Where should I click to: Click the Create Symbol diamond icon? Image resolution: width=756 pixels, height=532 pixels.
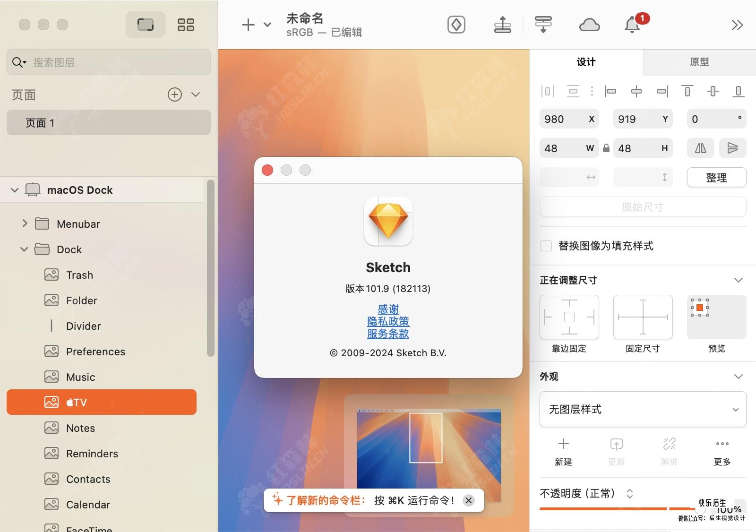click(456, 25)
